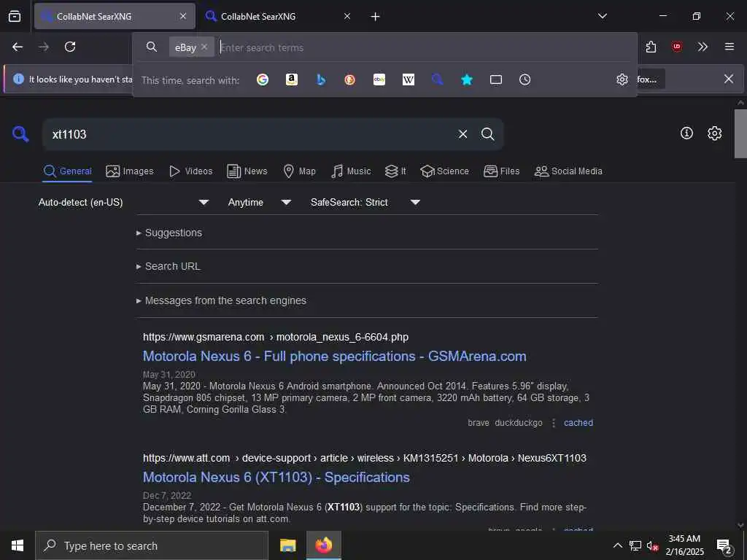Switch to Videos category
This screenshot has width=747, height=560.
(190, 171)
